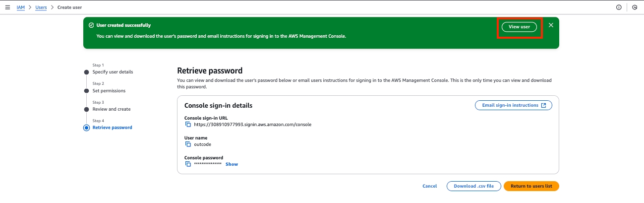Click Return to users list
The height and width of the screenshot is (203, 644).
click(531, 186)
